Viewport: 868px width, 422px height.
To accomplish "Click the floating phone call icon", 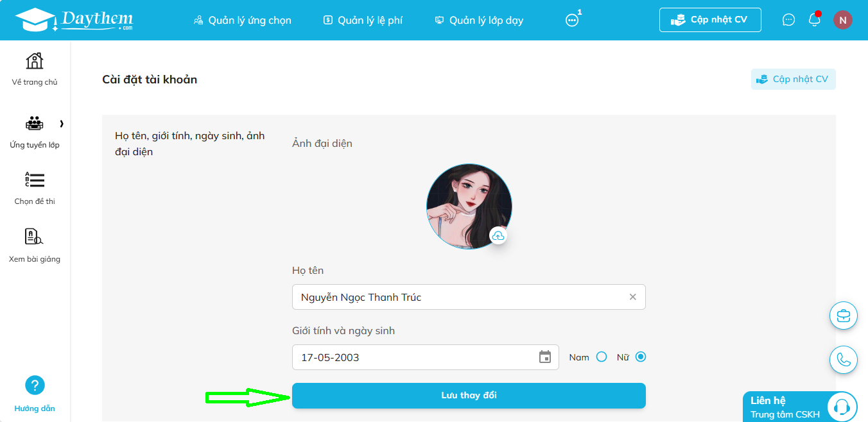I will [844, 360].
